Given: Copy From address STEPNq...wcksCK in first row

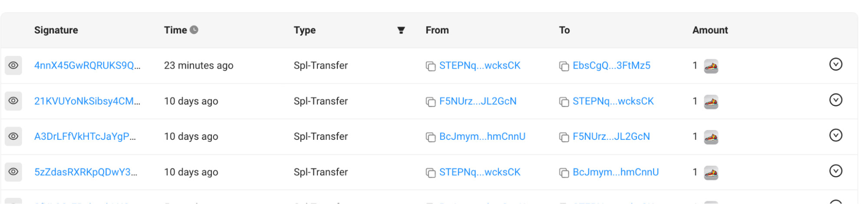Looking at the screenshot, I should [x=431, y=66].
